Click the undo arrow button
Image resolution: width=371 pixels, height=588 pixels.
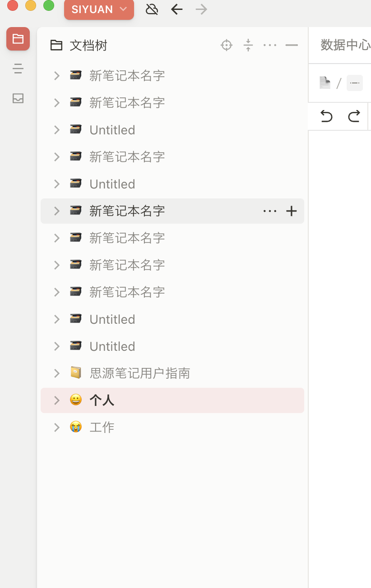[326, 116]
